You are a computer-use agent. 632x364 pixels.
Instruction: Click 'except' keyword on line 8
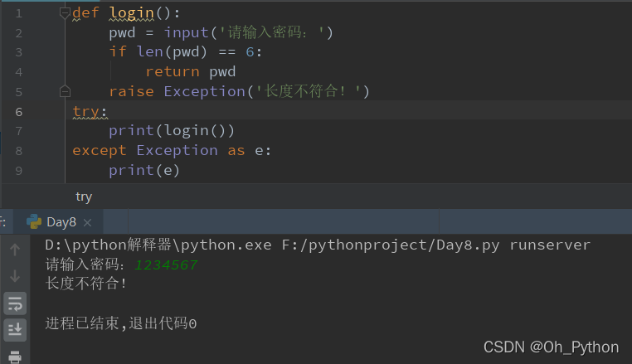pos(100,151)
